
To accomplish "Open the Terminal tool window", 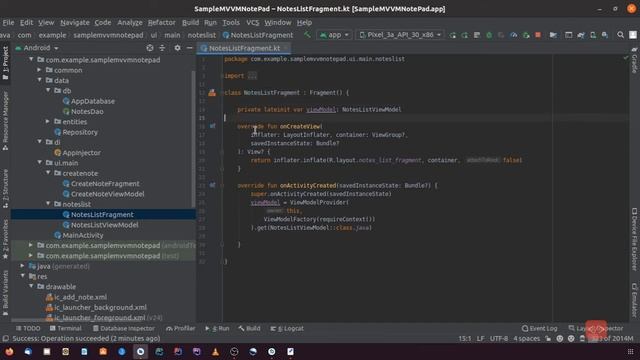I will coord(65,328).
